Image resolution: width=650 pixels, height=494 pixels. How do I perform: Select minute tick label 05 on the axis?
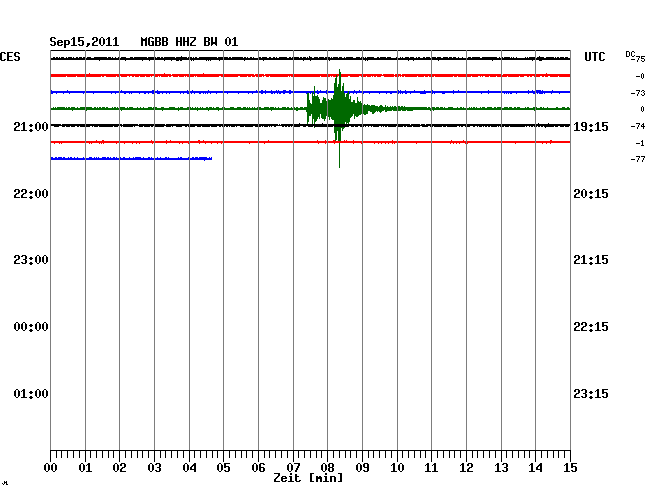(x=223, y=468)
